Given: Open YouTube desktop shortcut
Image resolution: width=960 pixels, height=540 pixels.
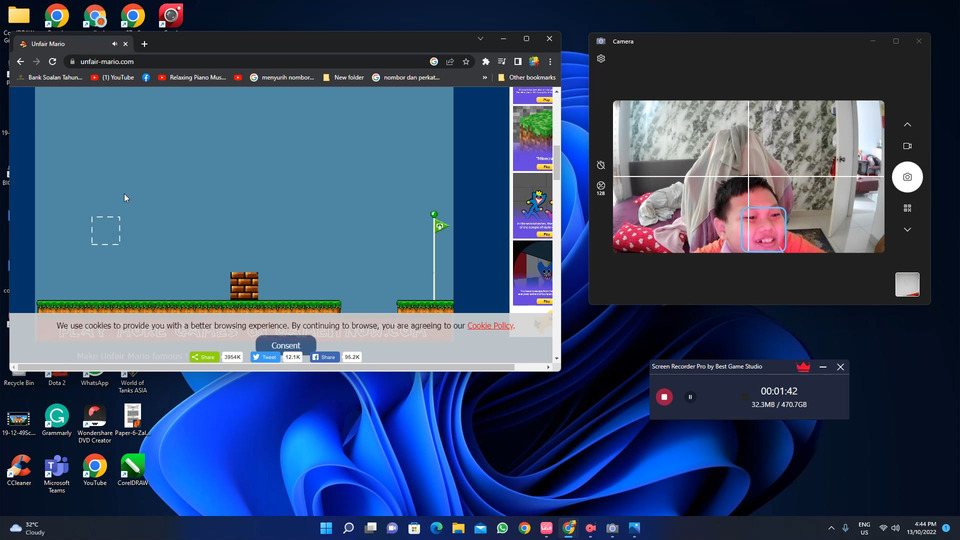Looking at the screenshot, I should 94,470.
